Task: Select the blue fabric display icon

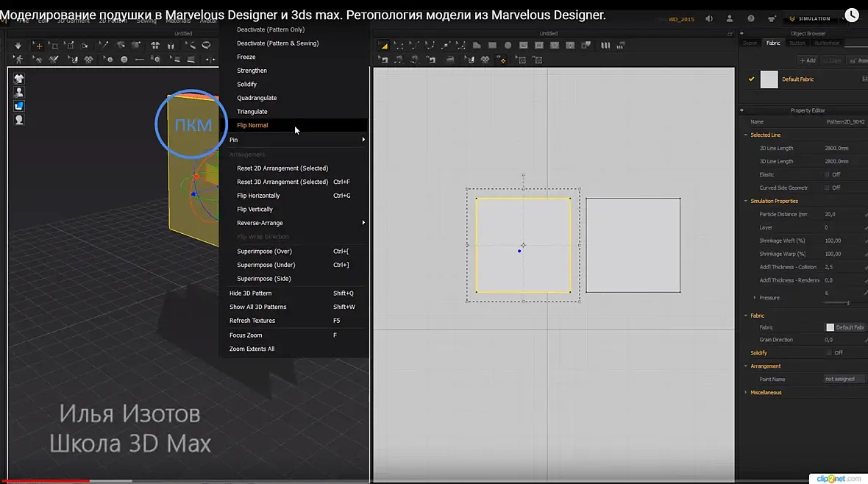Action: coord(19,106)
